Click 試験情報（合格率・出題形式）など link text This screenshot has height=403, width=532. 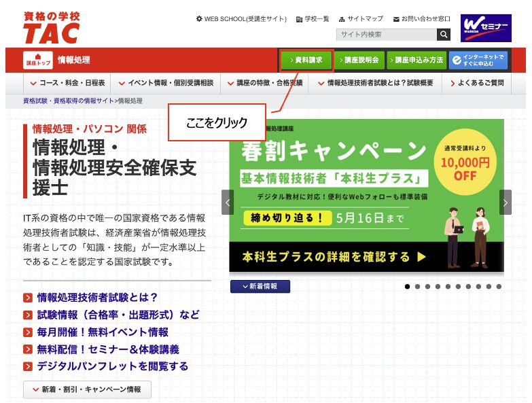point(118,315)
